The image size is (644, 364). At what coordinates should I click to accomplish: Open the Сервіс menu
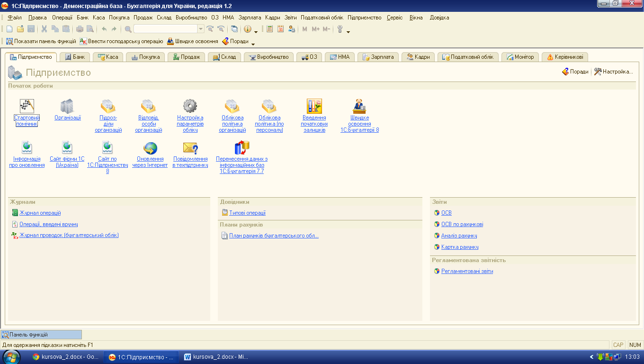(395, 18)
